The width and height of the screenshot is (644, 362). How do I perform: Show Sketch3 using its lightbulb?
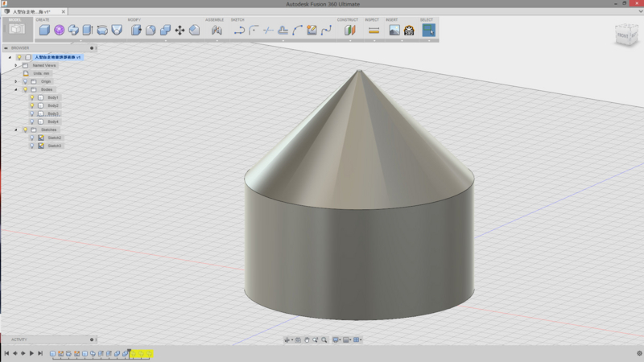click(32, 146)
